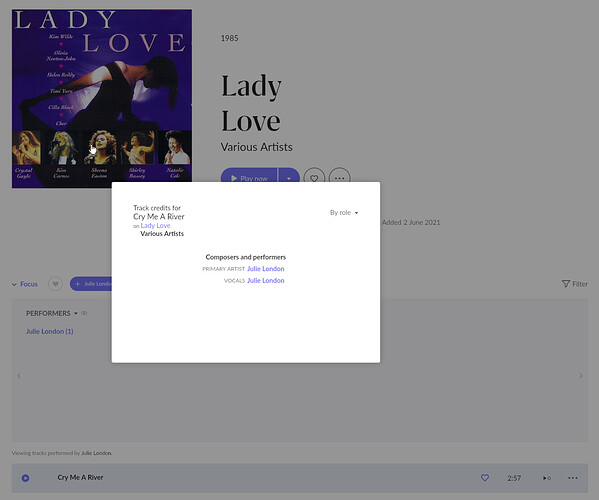Open the album more options ellipsis

pyautogui.click(x=340, y=178)
